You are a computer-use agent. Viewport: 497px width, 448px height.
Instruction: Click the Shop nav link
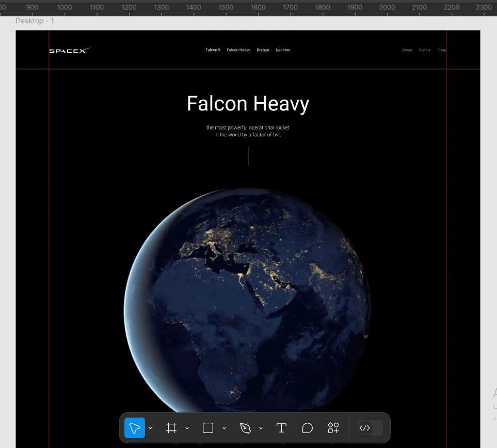(442, 50)
